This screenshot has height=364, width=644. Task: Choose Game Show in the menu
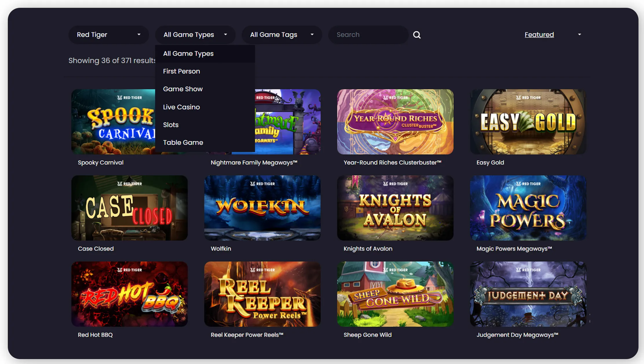click(x=183, y=89)
